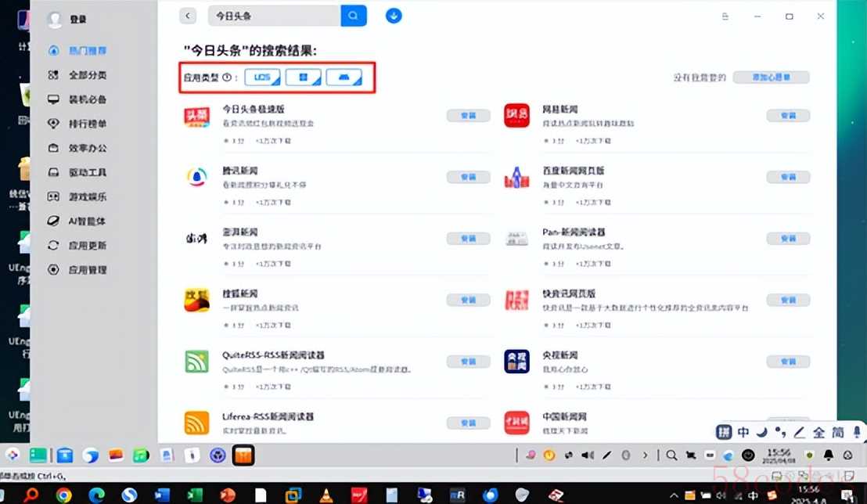
Task: Install Pan-新闻阅读器
Action: [788, 239]
